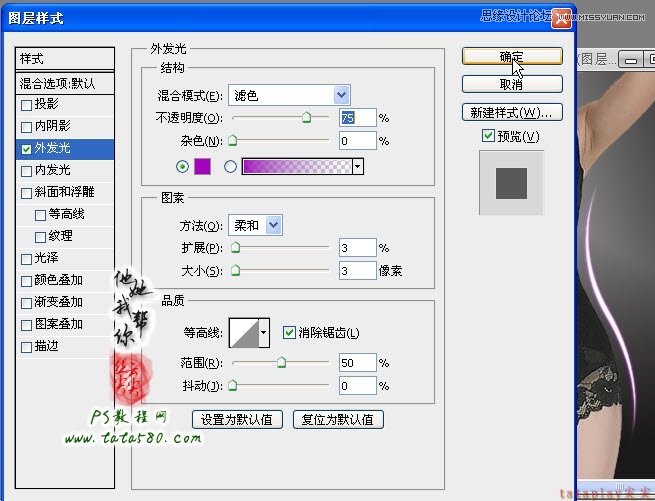Open the 方法 (Technique) dropdown
The width and height of the screenshot is (655, 501).
274,225
